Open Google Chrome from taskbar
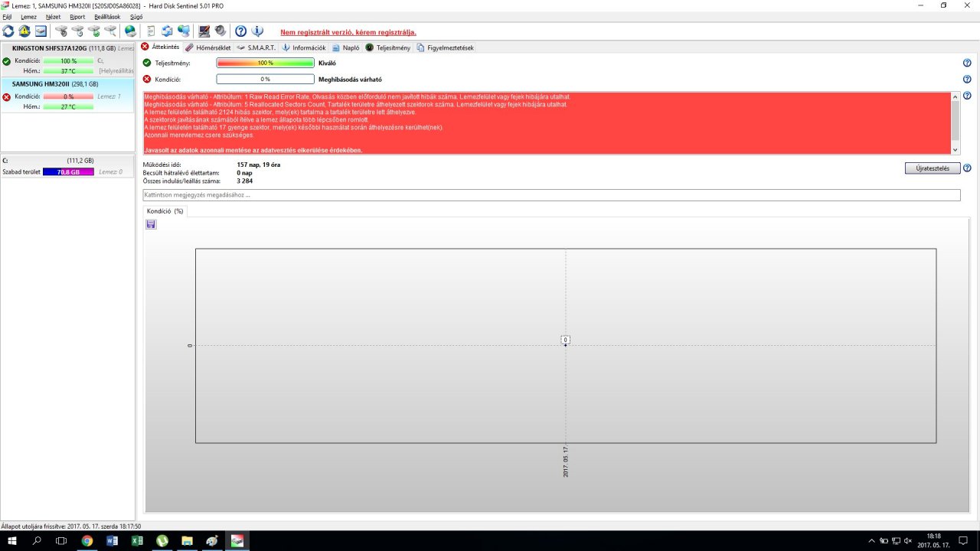The height and width of the screenshot is (551, 980). coord(87,540)
